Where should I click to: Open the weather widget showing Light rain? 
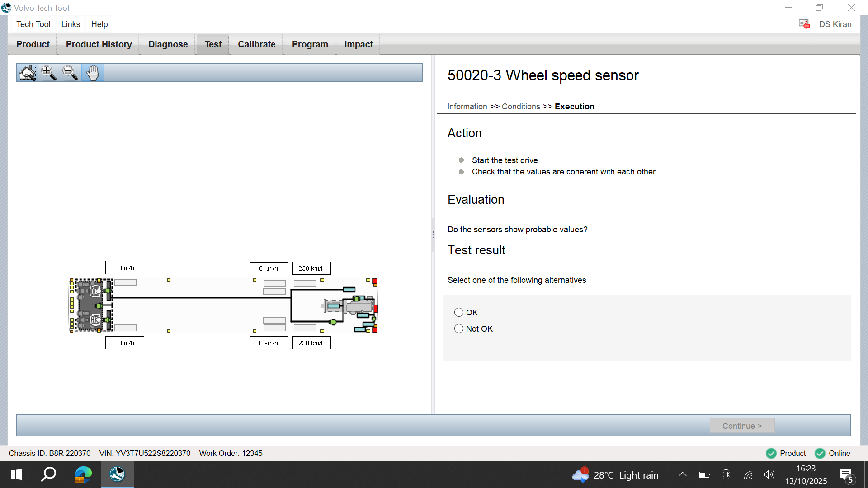[x=616, y=475]
